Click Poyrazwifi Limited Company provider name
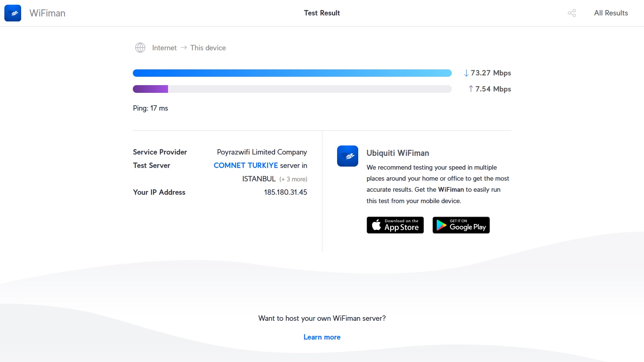The image size is (644, 362). (262, 152)
